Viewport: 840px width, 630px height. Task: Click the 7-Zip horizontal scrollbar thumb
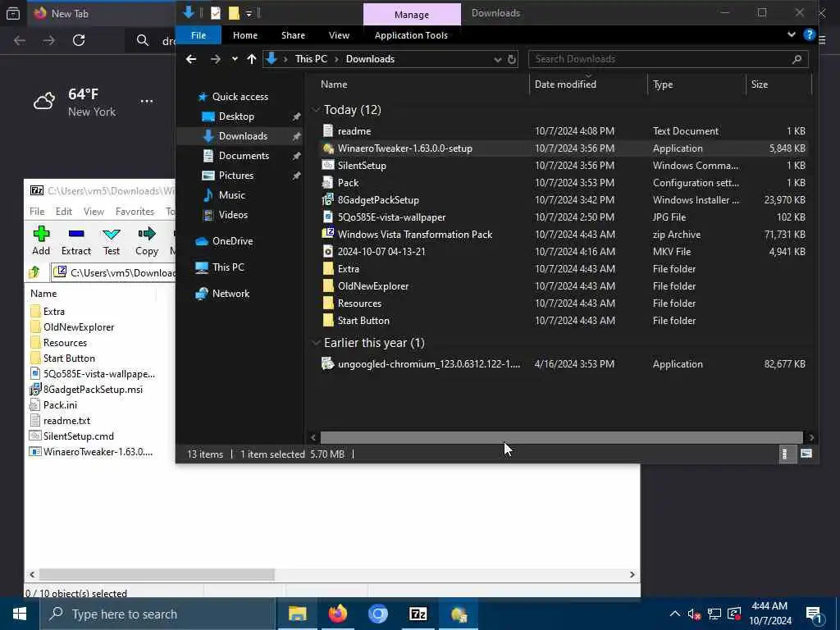[157, 574]
